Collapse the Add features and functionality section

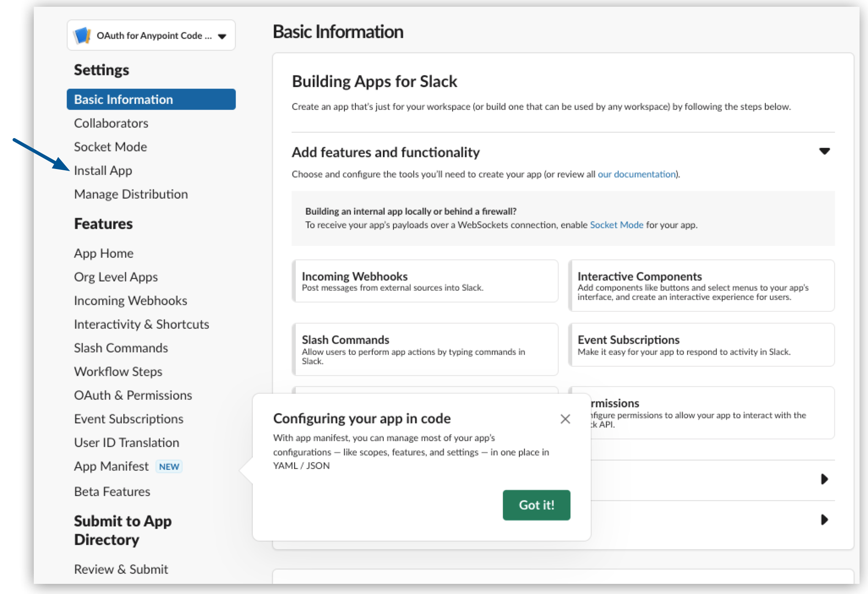824,151
